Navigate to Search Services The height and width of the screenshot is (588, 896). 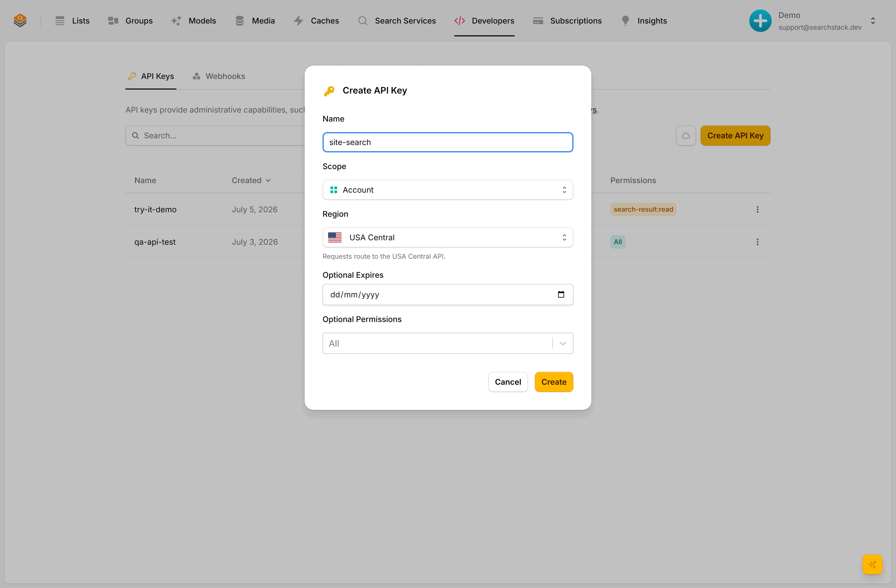(x=397, y=21)
